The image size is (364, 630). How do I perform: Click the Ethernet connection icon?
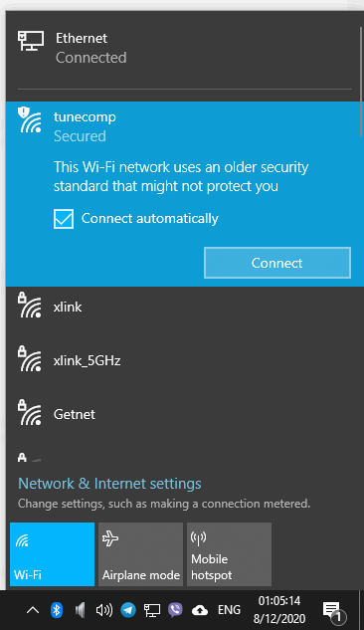(31, 41)
